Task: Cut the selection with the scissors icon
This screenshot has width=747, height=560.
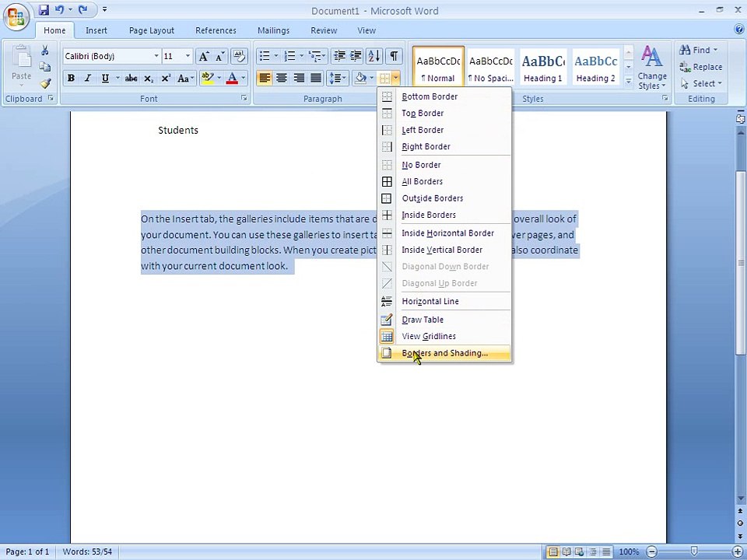Action: (45, 51)
